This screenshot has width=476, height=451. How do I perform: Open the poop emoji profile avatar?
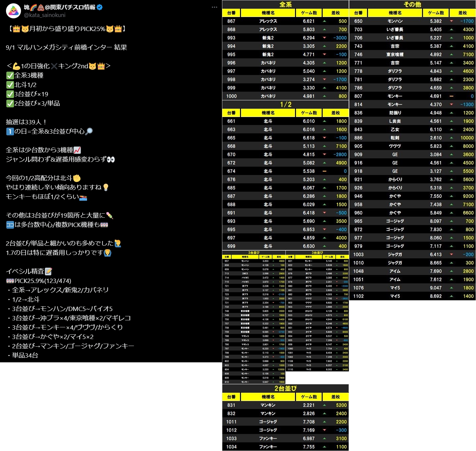pos(14,11)
